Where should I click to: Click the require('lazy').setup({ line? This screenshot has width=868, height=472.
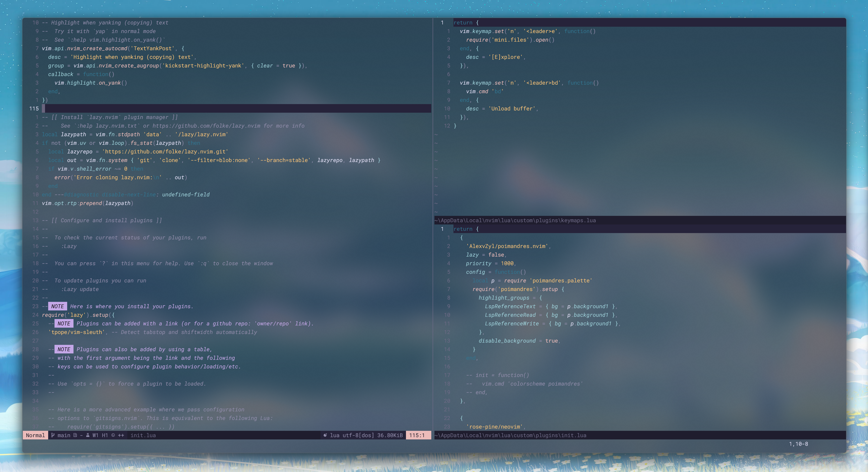(x=78, y=315)
